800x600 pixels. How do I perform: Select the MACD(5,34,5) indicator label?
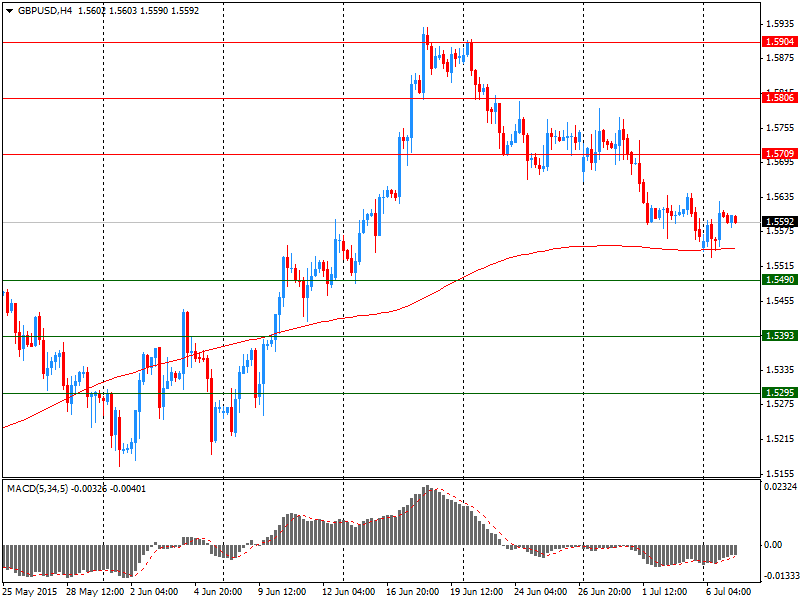[x=37, y=489]
